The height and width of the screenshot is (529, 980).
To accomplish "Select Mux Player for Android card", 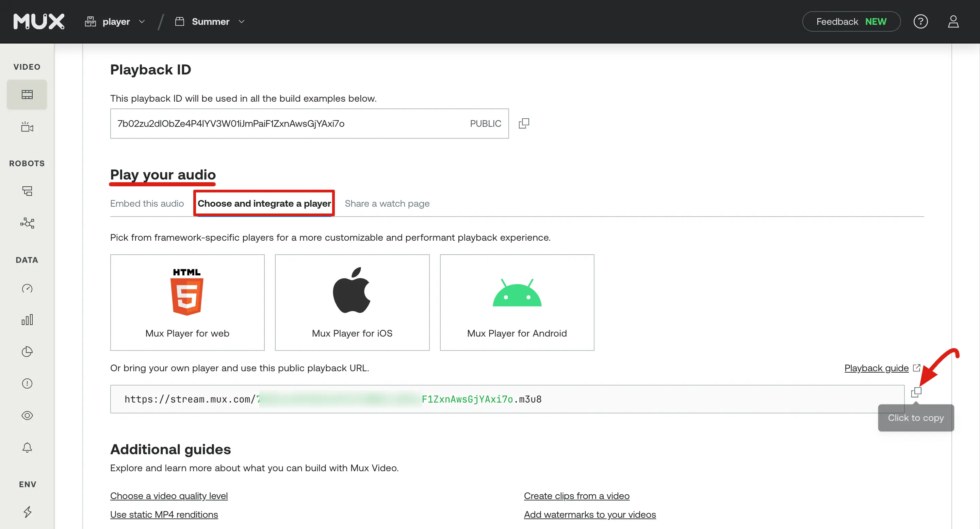I will 517,303.
